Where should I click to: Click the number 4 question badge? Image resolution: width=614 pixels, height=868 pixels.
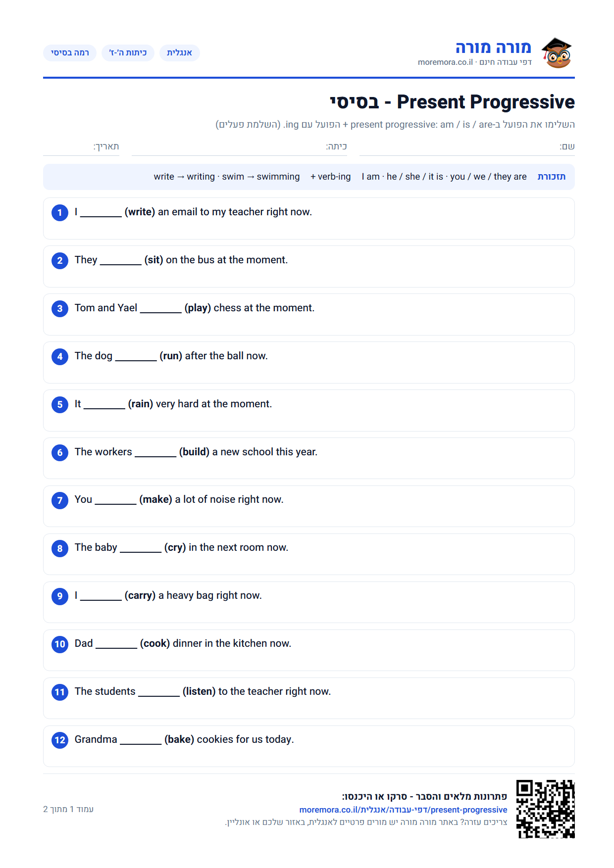[x=60, y=357]
